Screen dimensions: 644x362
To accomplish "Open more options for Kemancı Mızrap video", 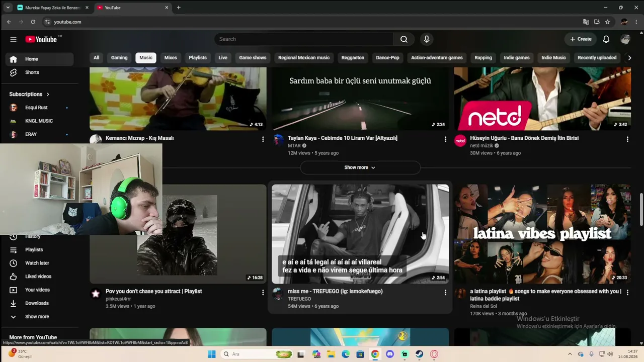I will (x=263, y=139).
